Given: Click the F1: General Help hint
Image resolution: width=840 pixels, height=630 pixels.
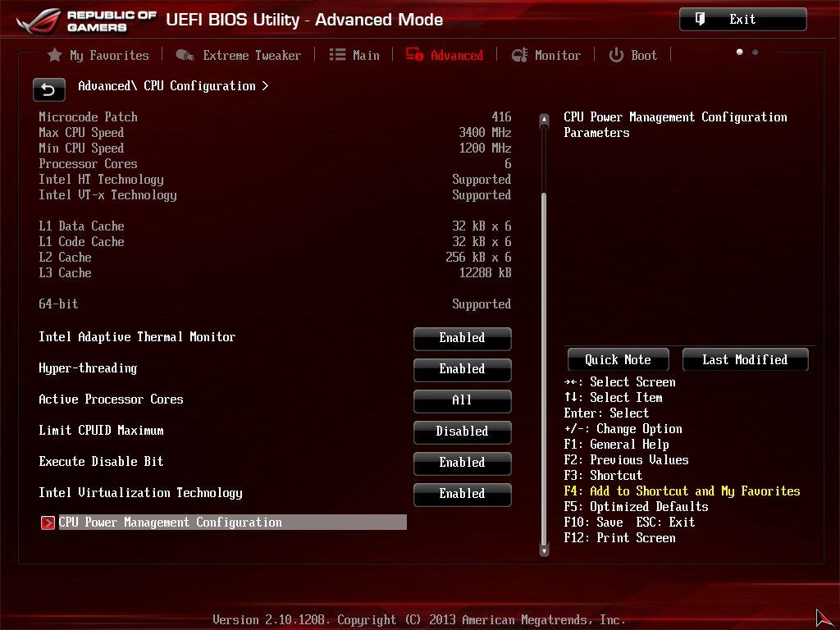Looking at the screenshot, I should point(617,444).
